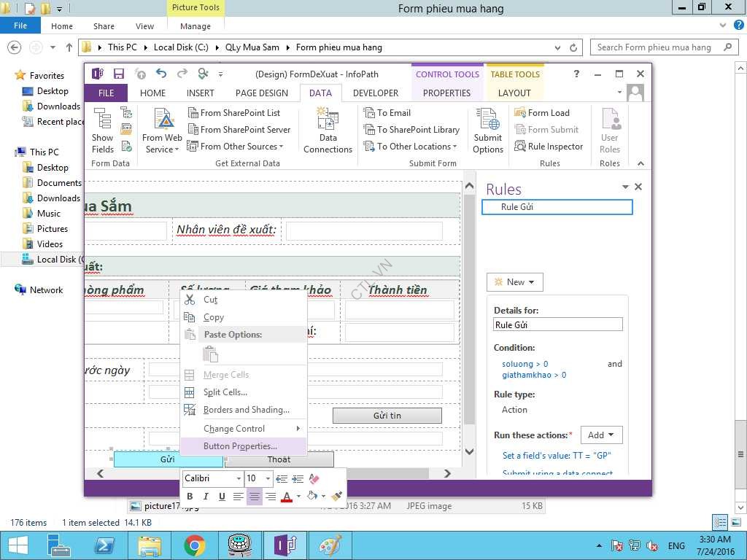
Task: Toggle Bold in the mini toolbar
Action: 190,497
